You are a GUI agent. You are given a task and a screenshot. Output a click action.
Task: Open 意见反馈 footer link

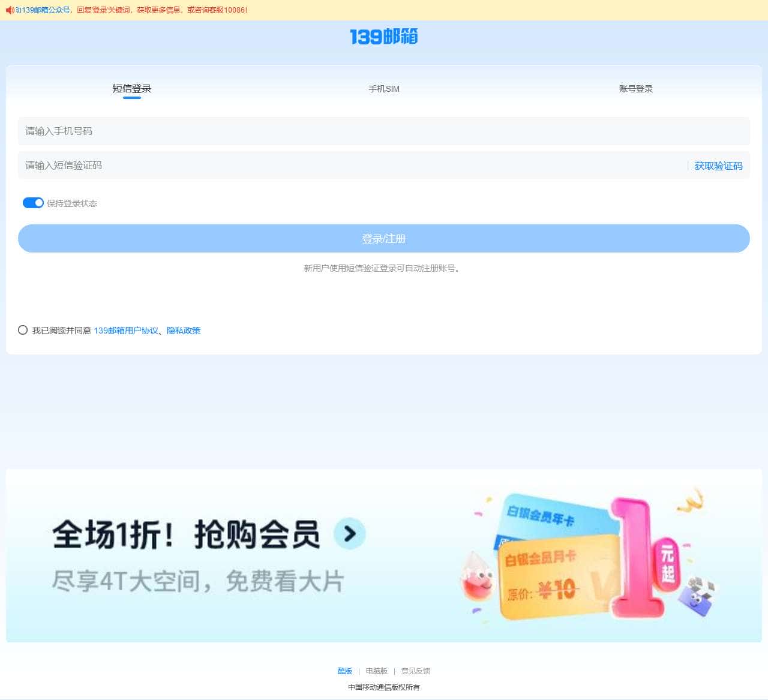[416, 671]
